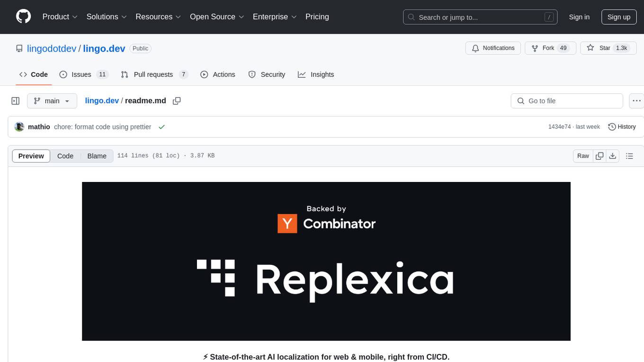Click the Sign up button
The image size is (644, 362).
[x=619, y=17]
